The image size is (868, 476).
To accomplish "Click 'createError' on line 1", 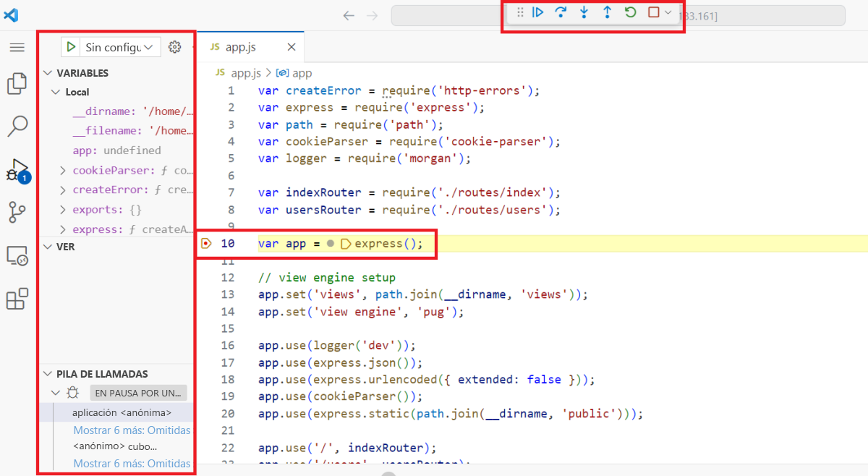I will pyautogui.click(x=324, y=90).
